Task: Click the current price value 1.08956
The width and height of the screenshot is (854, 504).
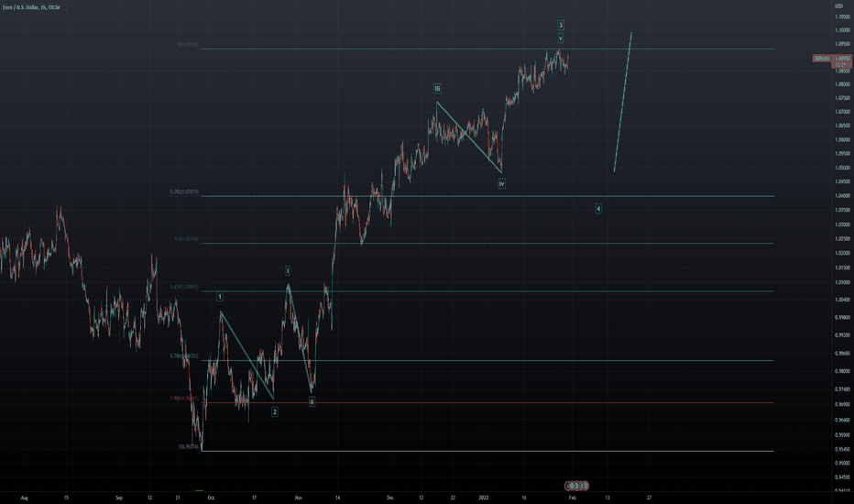Action: [x=842, y=59]
